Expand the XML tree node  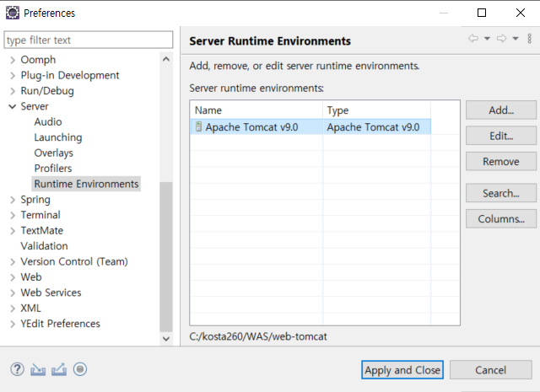13,309
